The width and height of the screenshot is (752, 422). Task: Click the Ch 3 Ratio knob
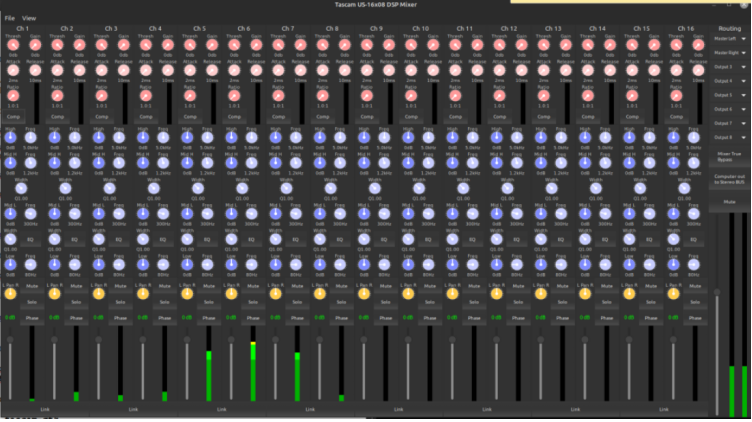click(x=101, y=96)
